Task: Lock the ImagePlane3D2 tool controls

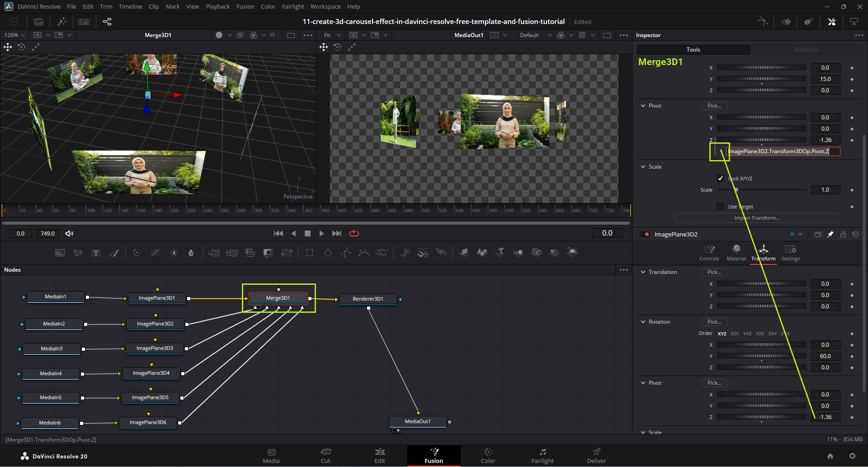Action: click(x=843, y=234)
